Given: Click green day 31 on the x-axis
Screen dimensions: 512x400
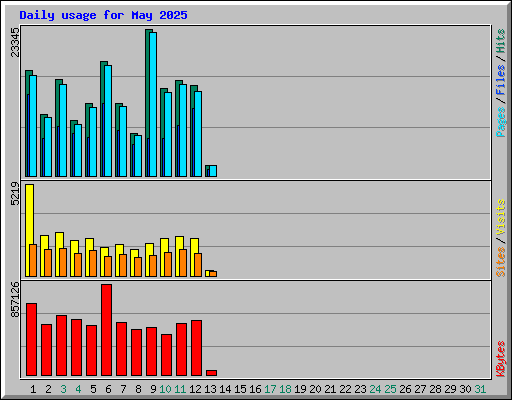Looking at the screenshot, I should (x=480, y=389).
